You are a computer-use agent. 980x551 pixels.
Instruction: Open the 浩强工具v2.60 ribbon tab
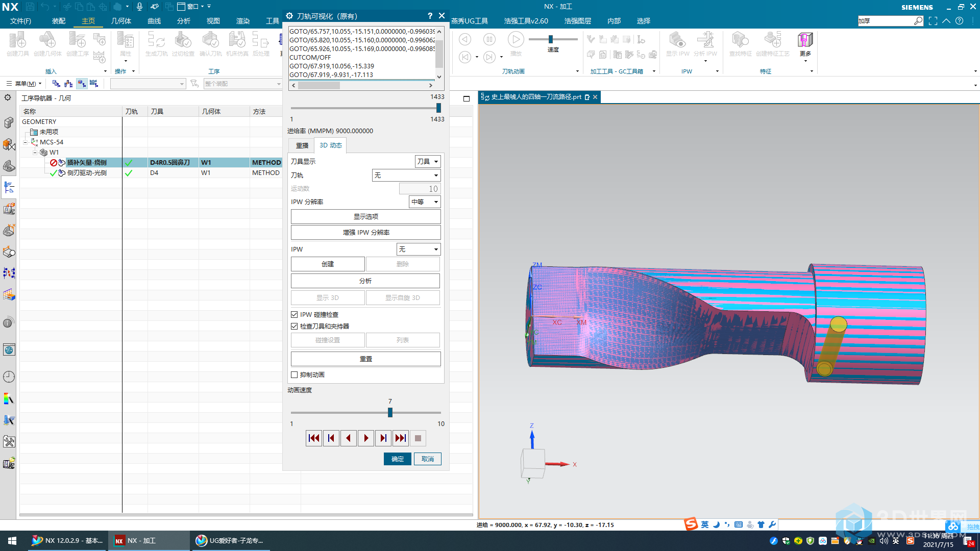coord(526,21)
